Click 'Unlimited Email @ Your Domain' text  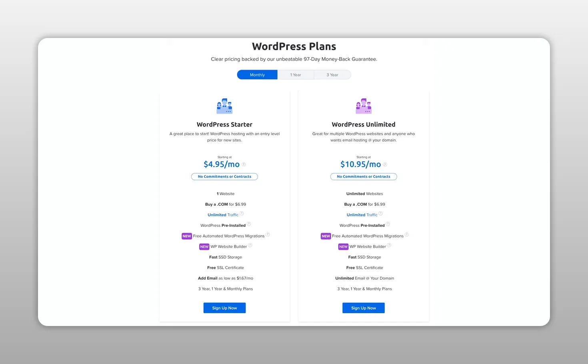coord(364,278)
